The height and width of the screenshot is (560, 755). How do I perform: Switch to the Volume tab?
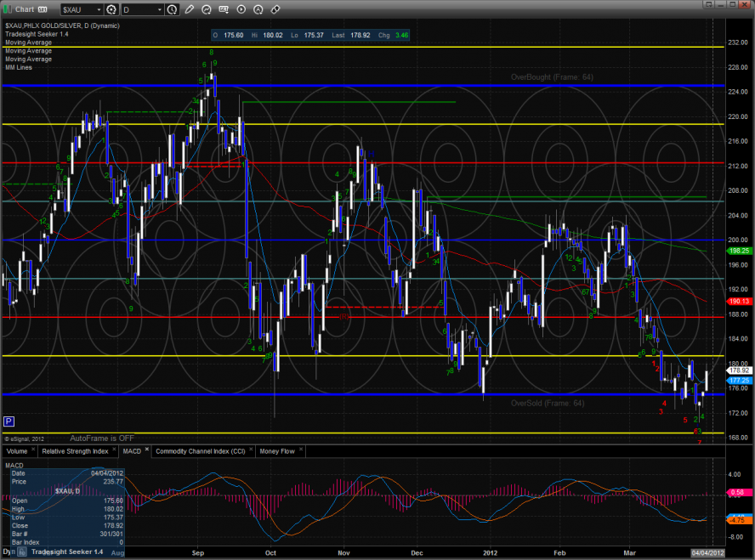17,451
